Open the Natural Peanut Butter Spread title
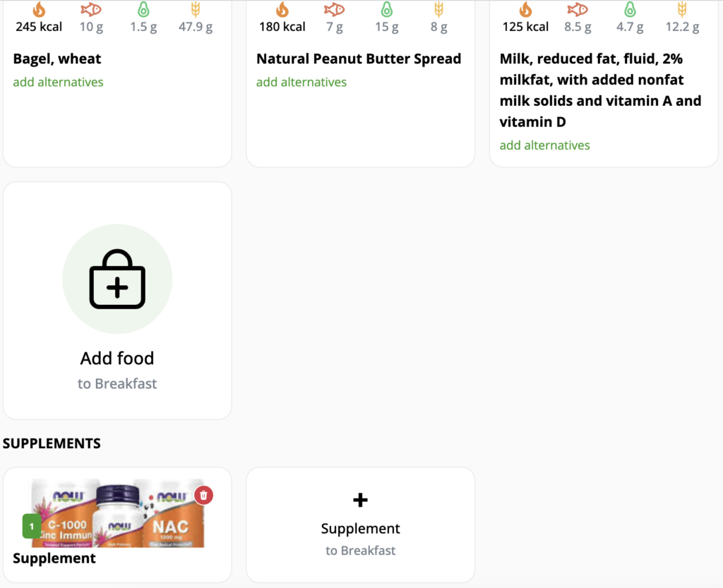Screen dimensions: 723x588 tap(359, 59)
